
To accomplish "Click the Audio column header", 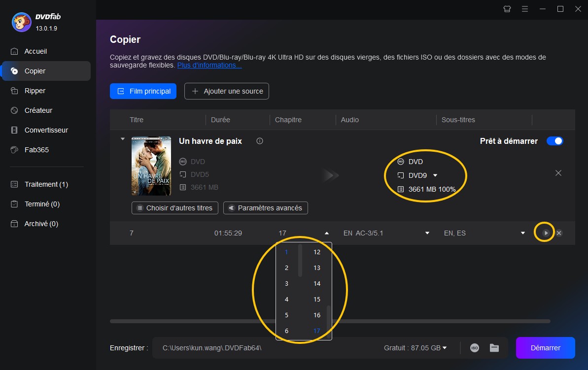I will click(349, 120).
